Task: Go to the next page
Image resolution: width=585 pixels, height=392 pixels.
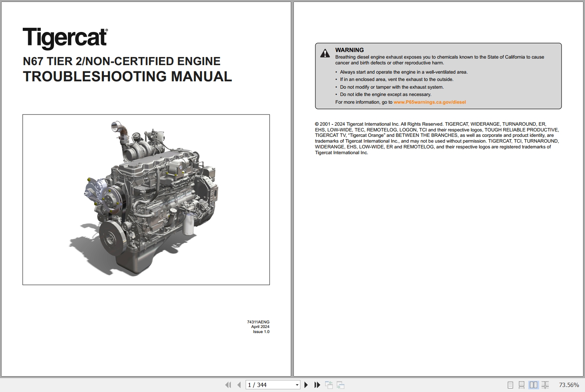Action: [x=306, y=385]
